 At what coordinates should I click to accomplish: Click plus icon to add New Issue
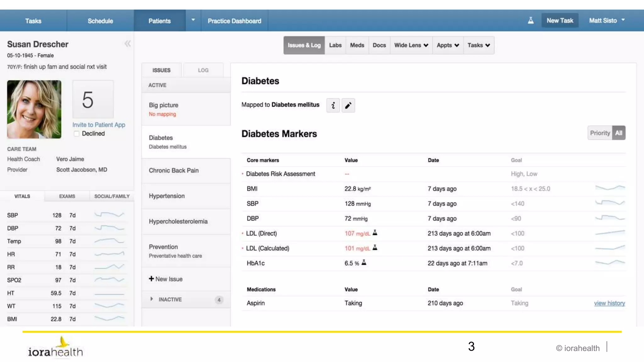click(151, 279)
